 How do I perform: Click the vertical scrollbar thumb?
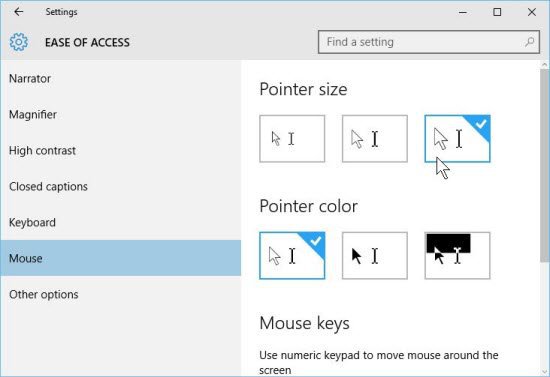coord(545,165)
